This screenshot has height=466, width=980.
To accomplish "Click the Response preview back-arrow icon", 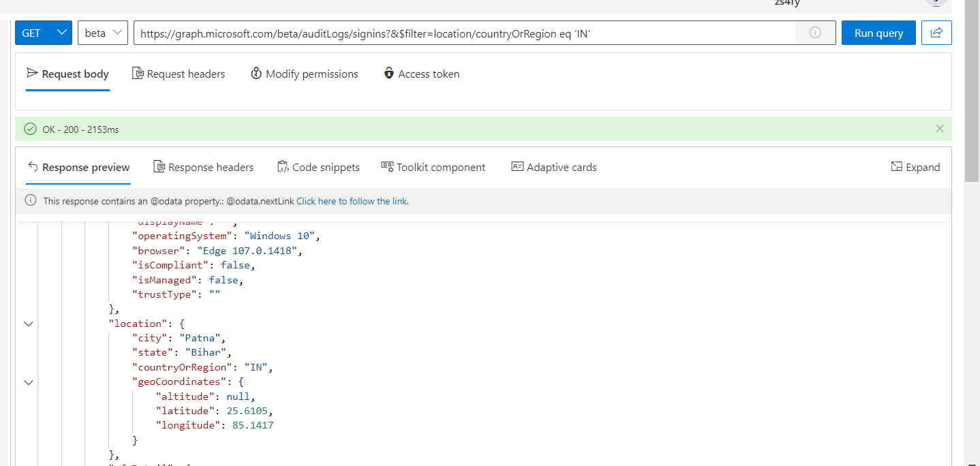I will [x=33, y=166].
